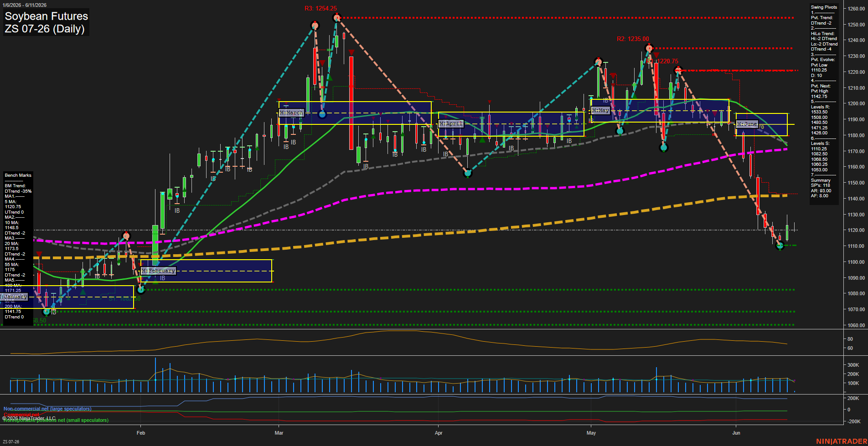Select the M:February monthly range label
This screenshot has height=446, width=868.
[158, 271]
